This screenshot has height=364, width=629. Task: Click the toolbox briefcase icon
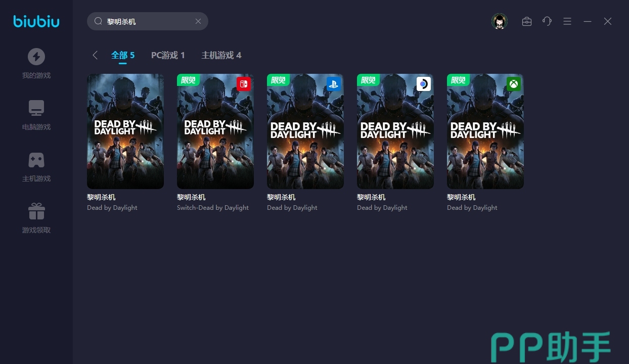coord(526,21)
